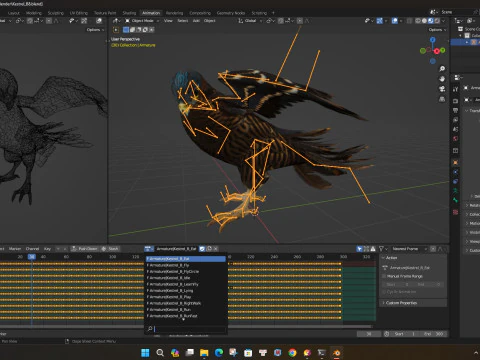Screen dimensions: 480x360
Task: Open the main viewport Options dropdown
Action: click(437, 30)
